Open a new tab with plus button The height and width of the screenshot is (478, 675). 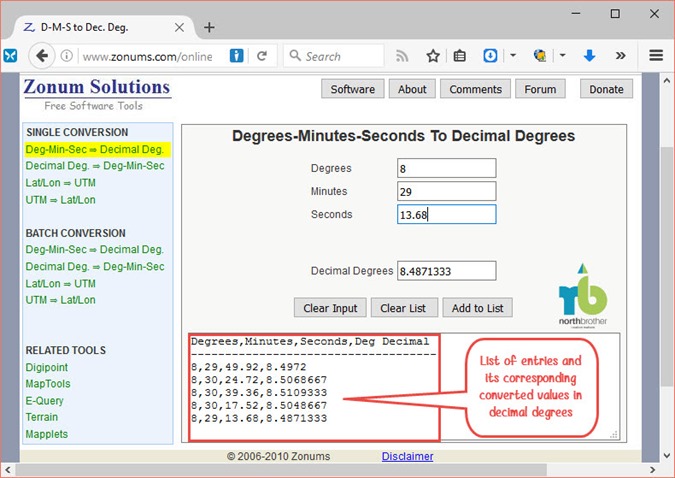(x=209, y=28)
